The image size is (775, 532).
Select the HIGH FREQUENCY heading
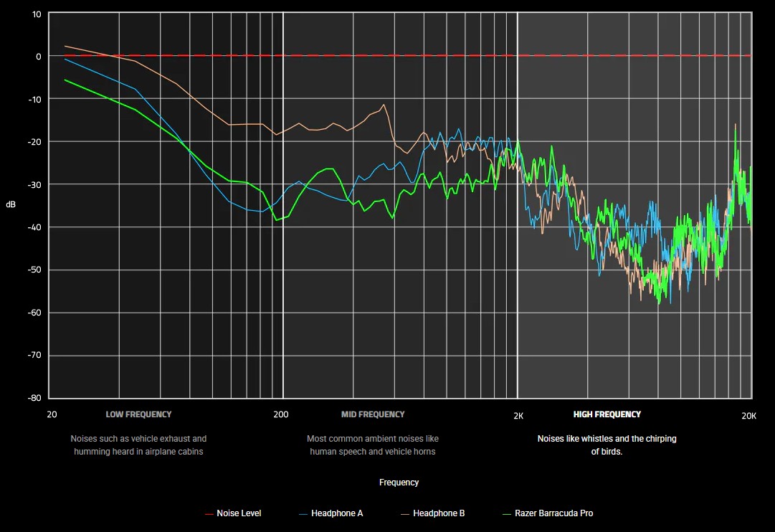[607, 414]
